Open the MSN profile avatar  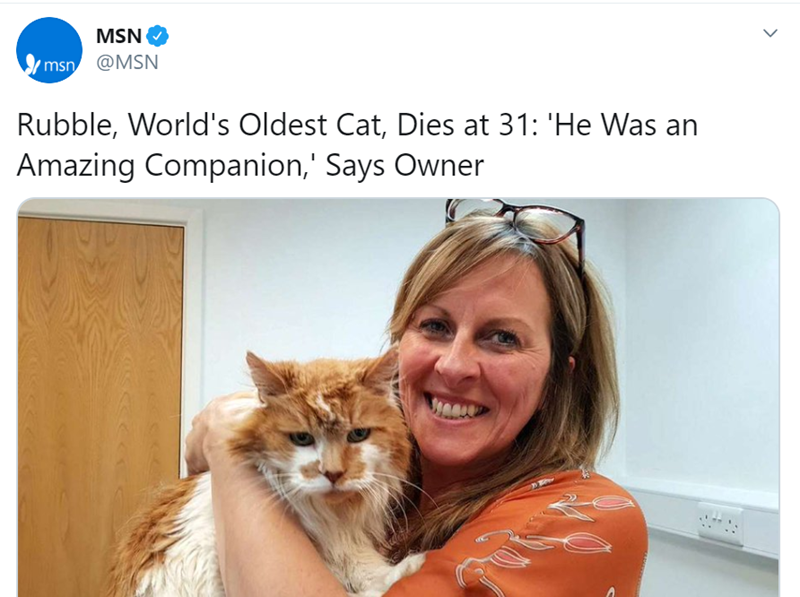[49, 50]
